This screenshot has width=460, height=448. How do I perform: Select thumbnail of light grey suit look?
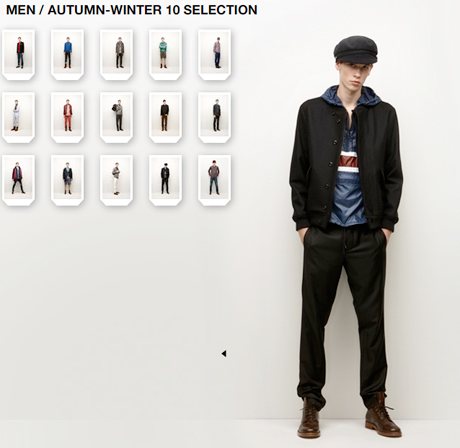click(x=19, y=117)
